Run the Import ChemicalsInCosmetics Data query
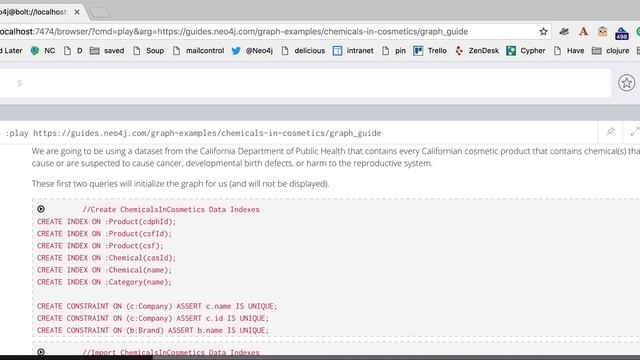Screen dimensions: 640x360 tap(41, 351)
